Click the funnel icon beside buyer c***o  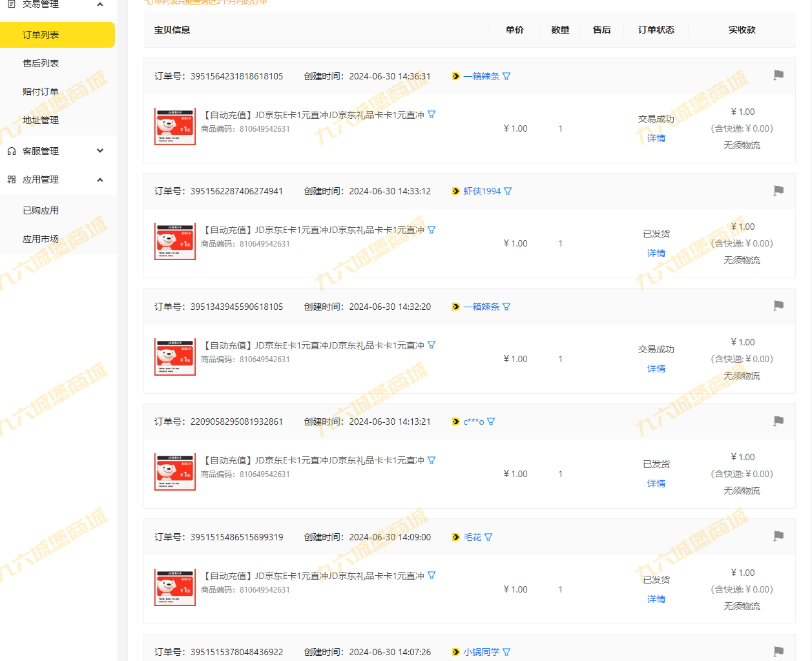click(491, 422)
